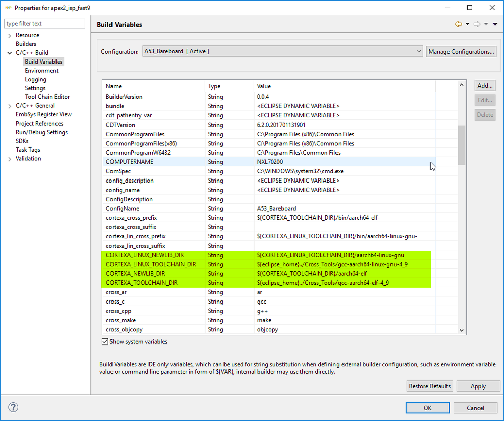Open Tool Chain Editor page
The height and width of the screenshot is (421, 504).
47,97
